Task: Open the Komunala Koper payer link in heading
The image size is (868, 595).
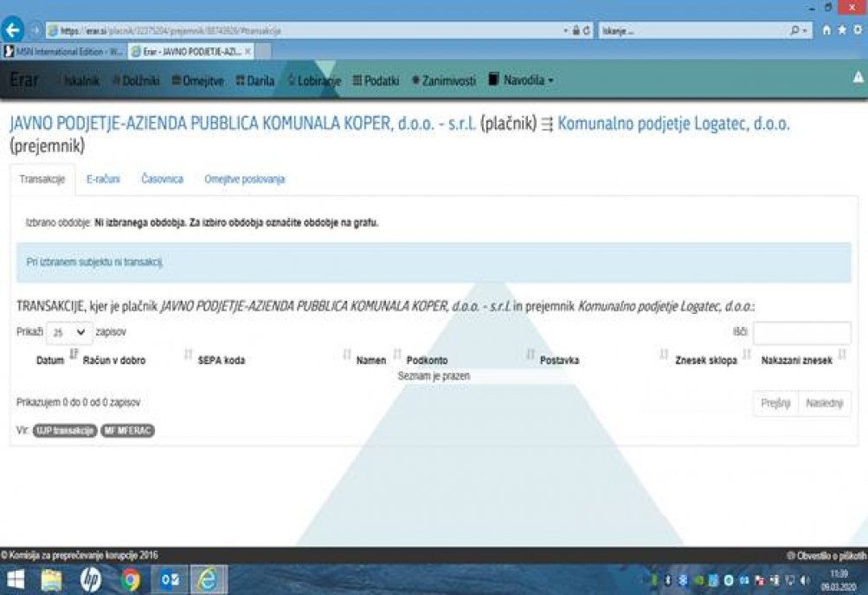Action: click(242, 124)
